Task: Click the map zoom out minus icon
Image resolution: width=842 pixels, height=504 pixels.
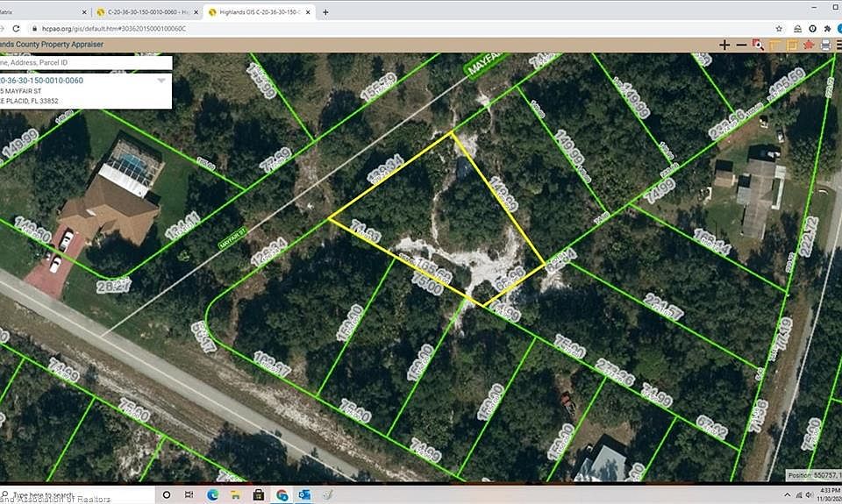Action: pos(742,45)
